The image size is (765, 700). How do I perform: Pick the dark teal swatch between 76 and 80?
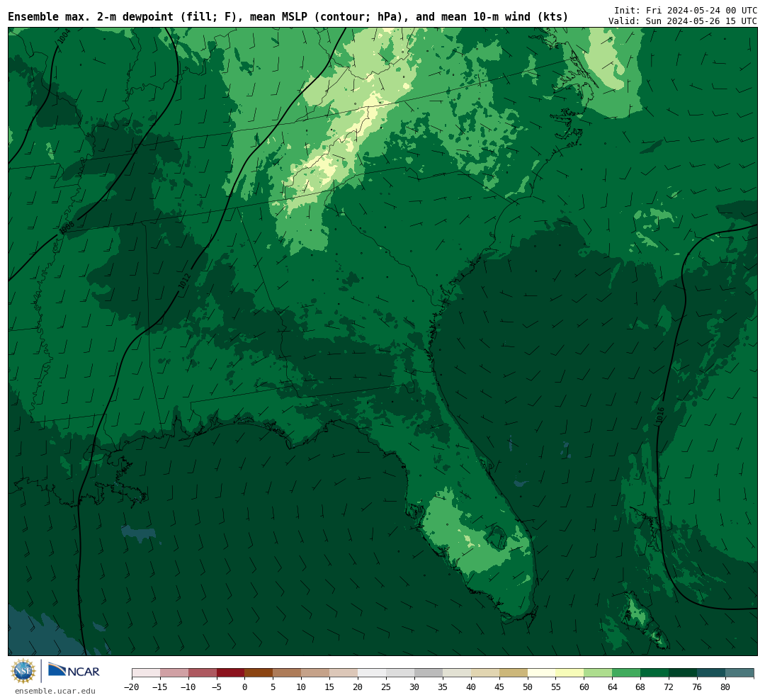click(712, 673)
